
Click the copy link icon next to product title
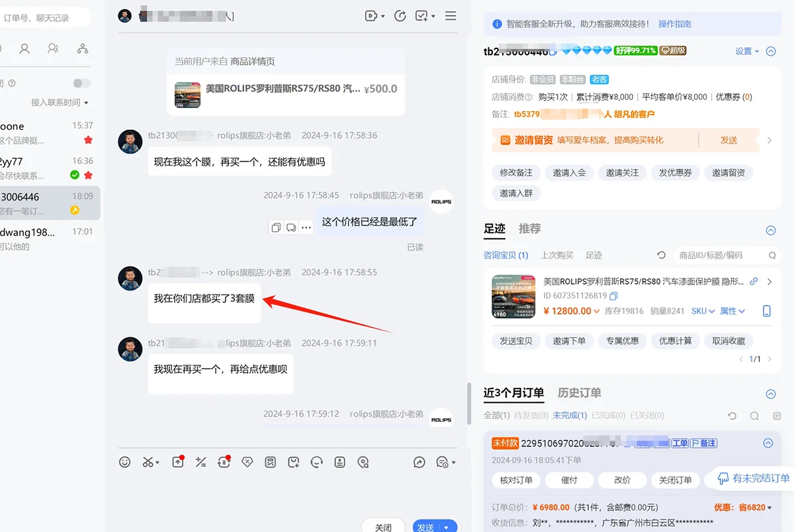coord(753,281)
